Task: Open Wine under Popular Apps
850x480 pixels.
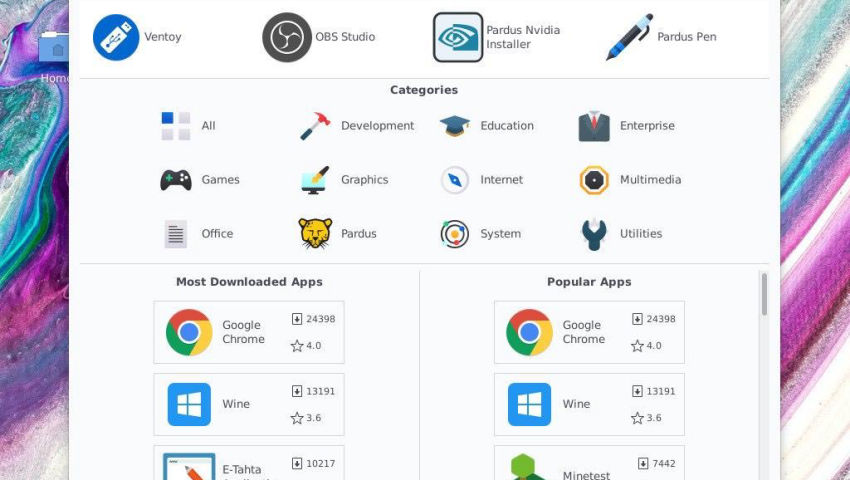Action: click(589, 404)
